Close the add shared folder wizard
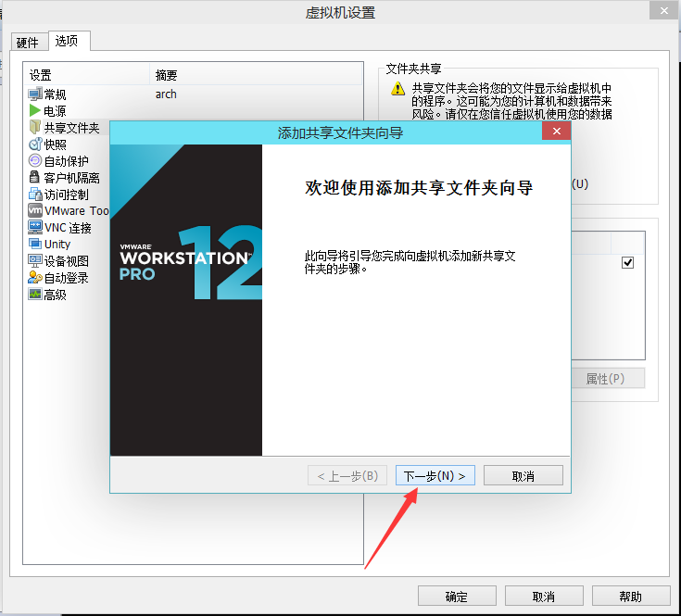681x616 pixels. (x=556, y=132)
